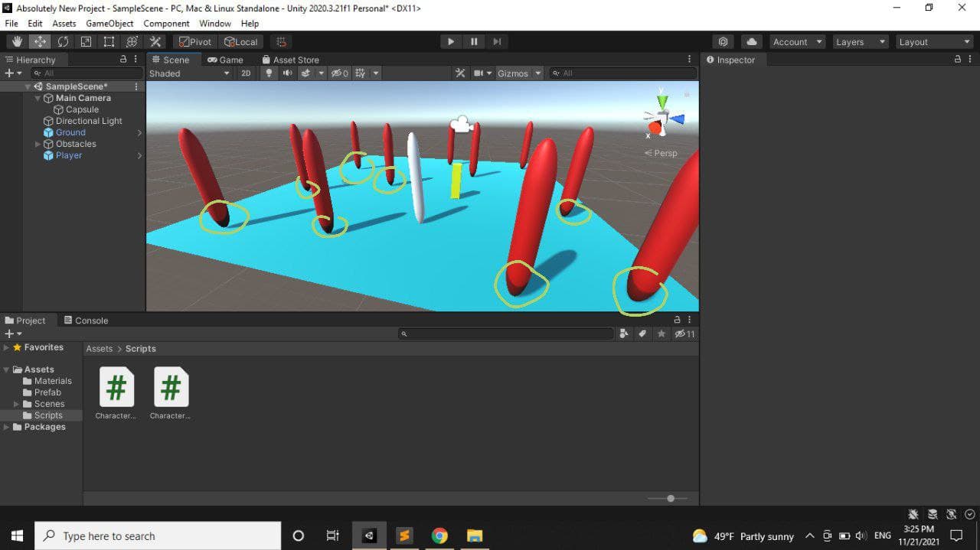Select the Hand tool
The height and width of the screenshot is (550, 980).
point(17,42)
